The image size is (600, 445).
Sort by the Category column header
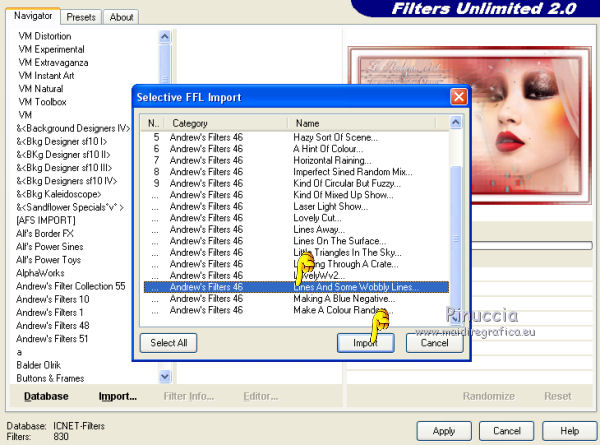[x=226, y=123]
